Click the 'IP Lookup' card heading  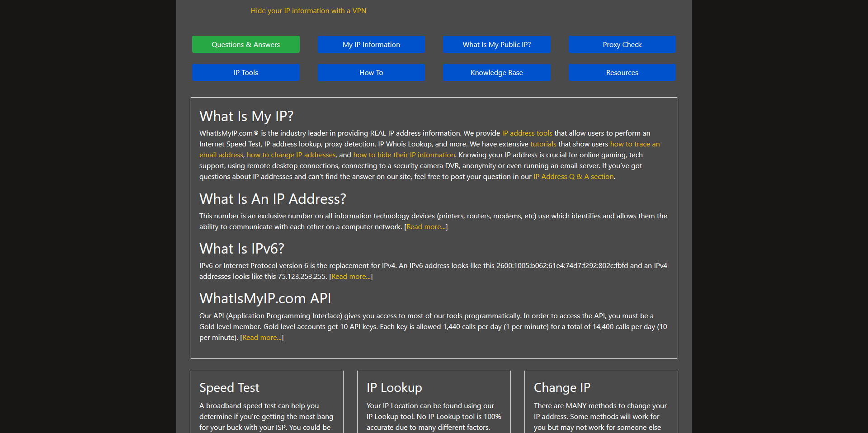[394, 387]
